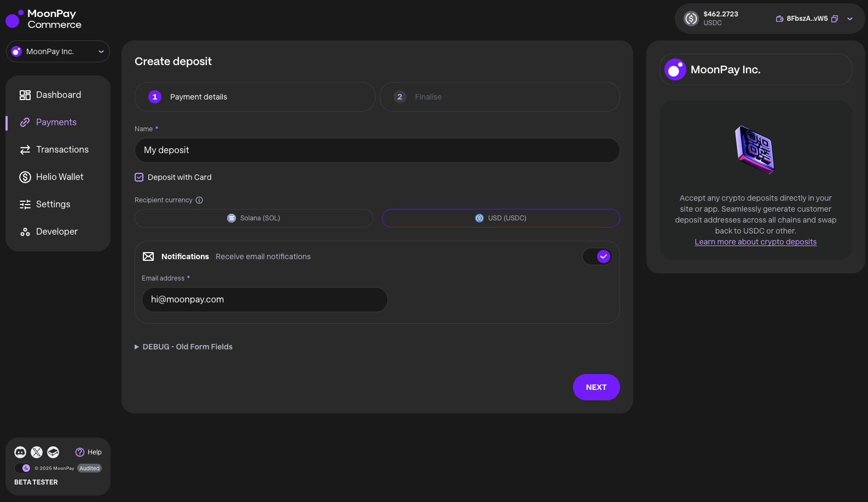Open the documentation book icon
The width and height of the screenshot is (868, 502).
(x=53, y=452)
